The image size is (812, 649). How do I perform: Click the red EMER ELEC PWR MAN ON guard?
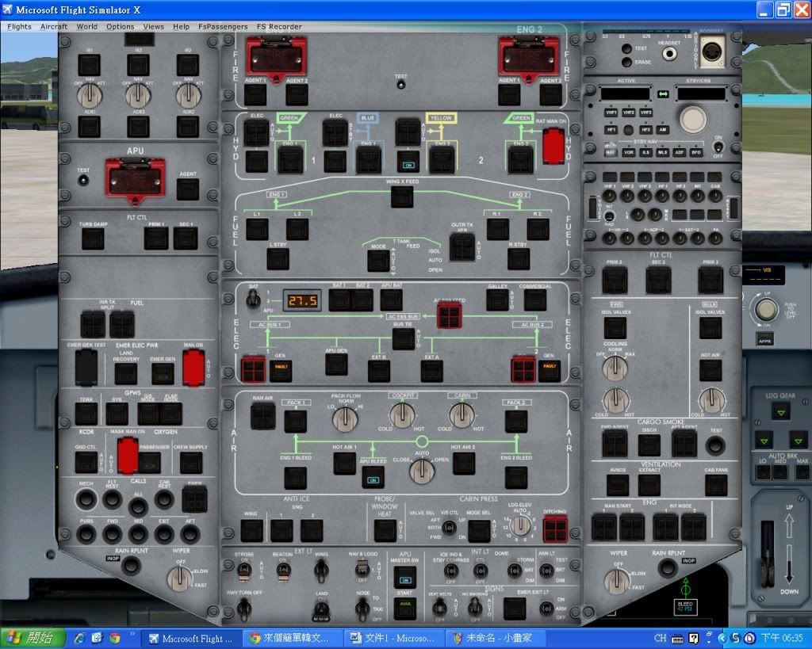tap(193, 368)
